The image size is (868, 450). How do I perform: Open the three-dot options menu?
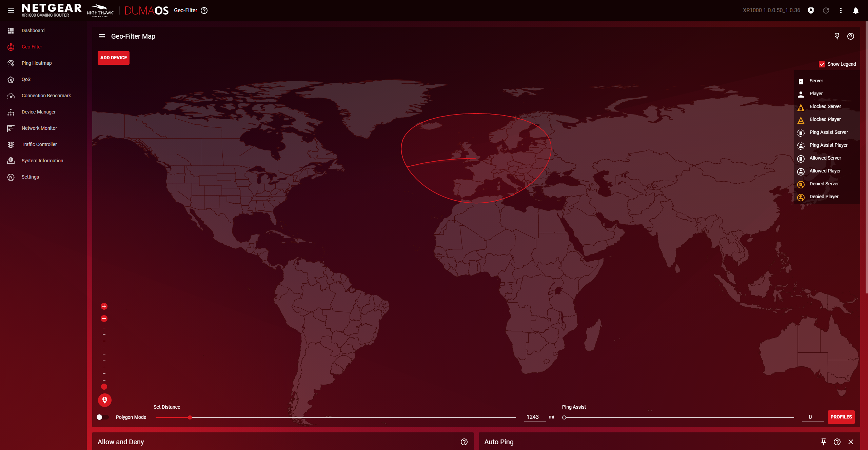coord(841,10)
